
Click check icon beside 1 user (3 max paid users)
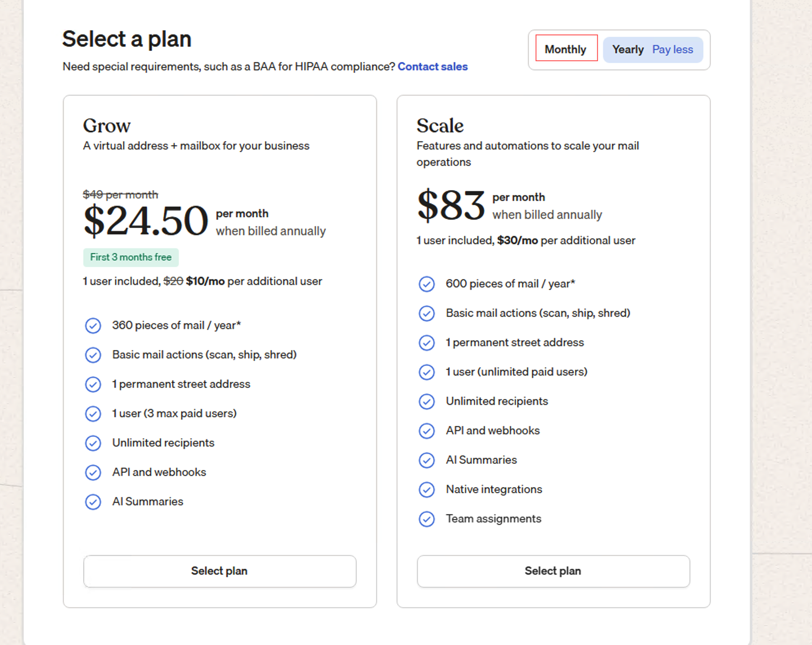[x=93, y=414]
